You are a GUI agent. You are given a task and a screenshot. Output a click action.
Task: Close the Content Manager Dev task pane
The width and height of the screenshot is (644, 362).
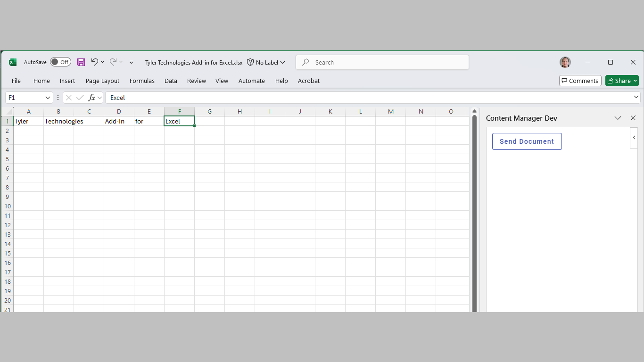point(633,118)
